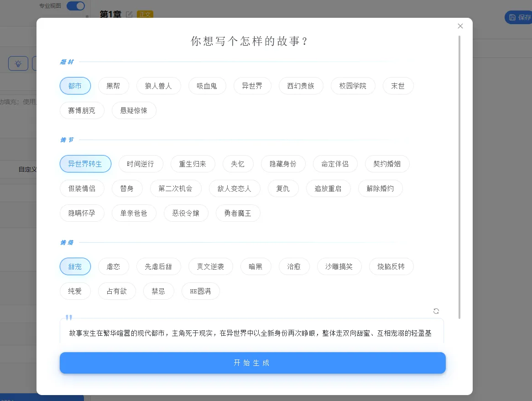Pick the 恶役令嬢 plot tag
Image resolution: width=532 pixels, height=401 pixels.
pos(186,213)
